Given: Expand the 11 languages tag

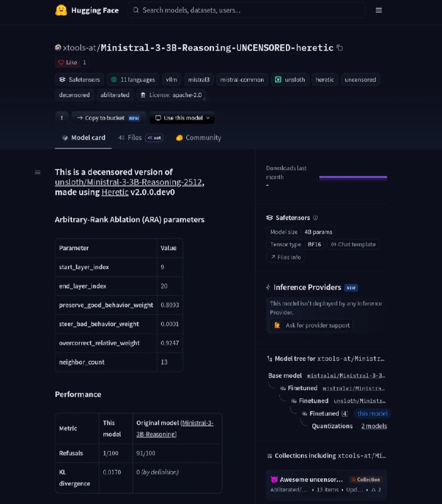Looking at the screenshot, I should pos(133,79).
